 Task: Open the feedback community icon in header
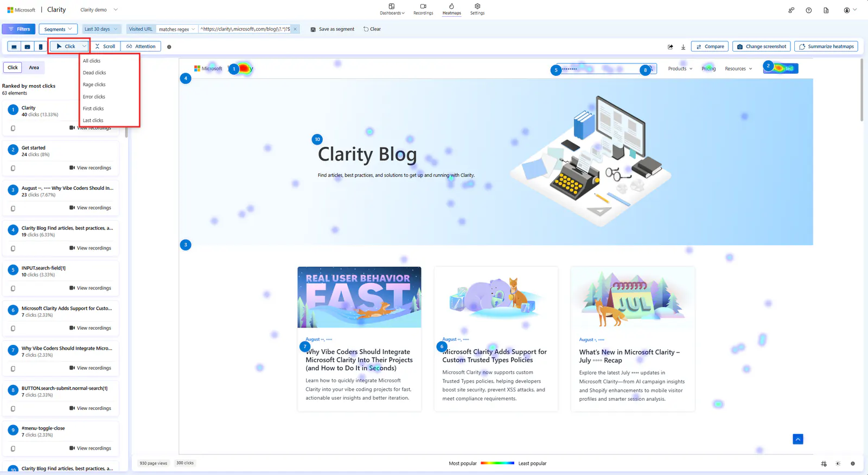tap(792, 10)
